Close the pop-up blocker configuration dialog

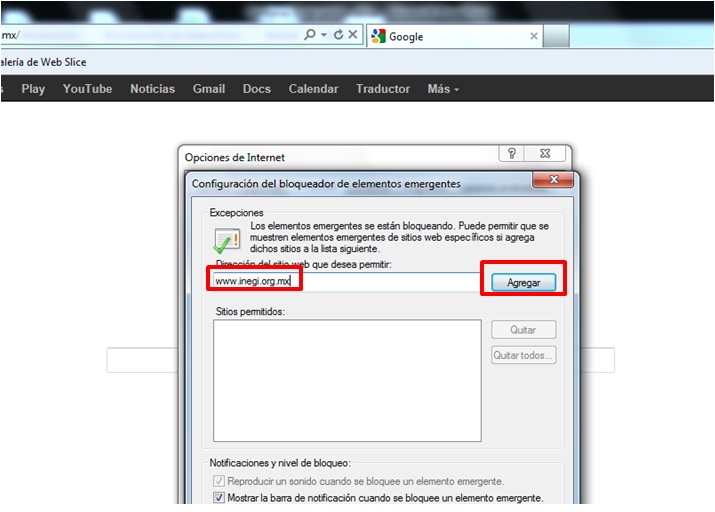click(x=552, y=181)
